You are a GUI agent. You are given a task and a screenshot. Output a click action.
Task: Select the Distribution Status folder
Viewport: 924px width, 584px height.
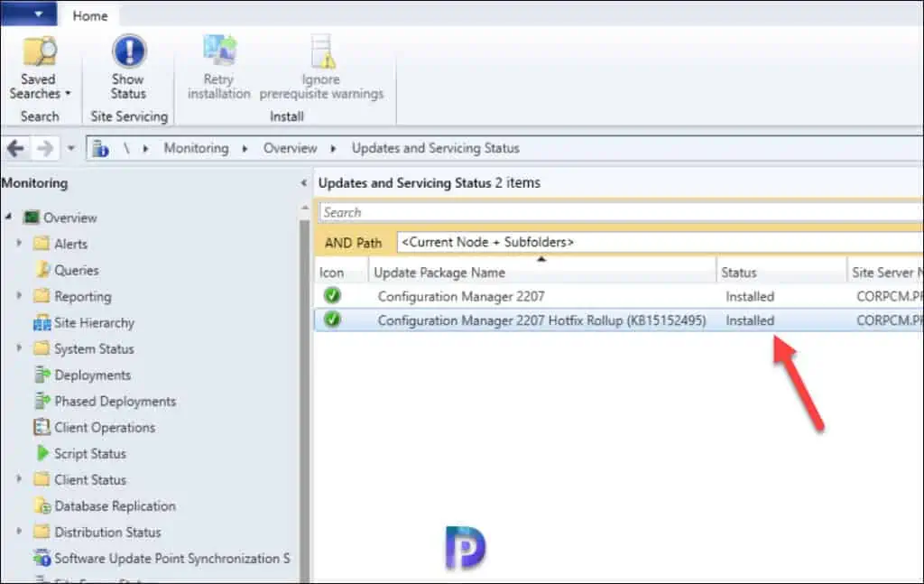pos(97,532)
